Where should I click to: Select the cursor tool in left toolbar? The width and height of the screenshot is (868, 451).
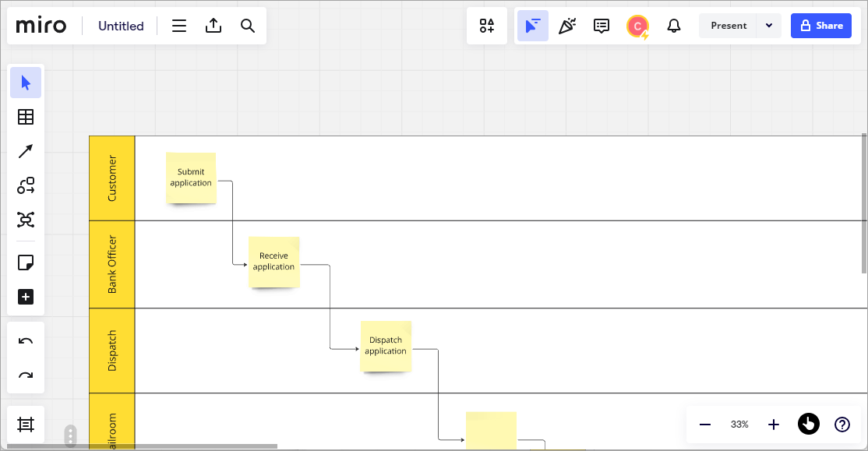point(26,83)
